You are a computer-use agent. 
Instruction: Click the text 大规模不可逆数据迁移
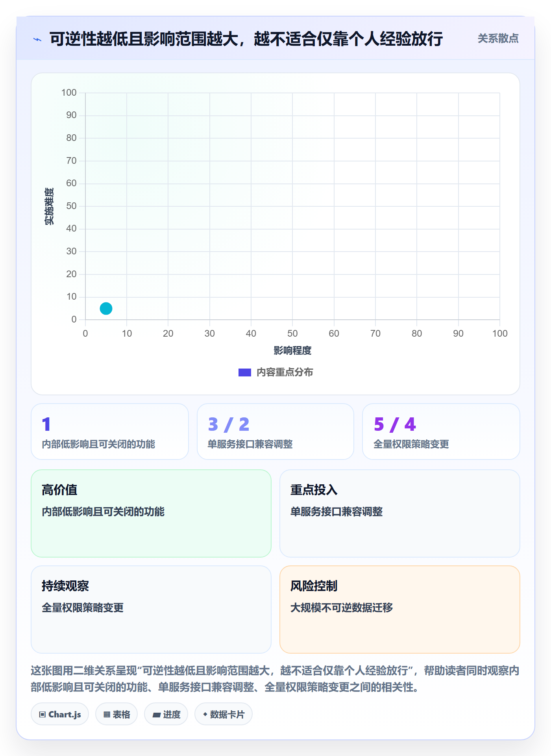(x=342, y=608)
